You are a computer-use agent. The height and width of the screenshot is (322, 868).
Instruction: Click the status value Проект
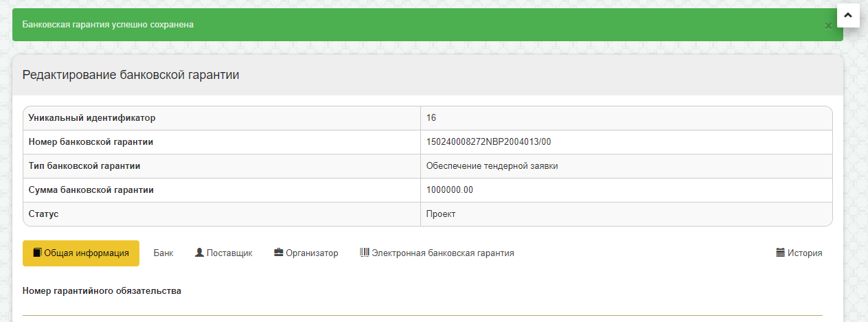tap(441, 214)
